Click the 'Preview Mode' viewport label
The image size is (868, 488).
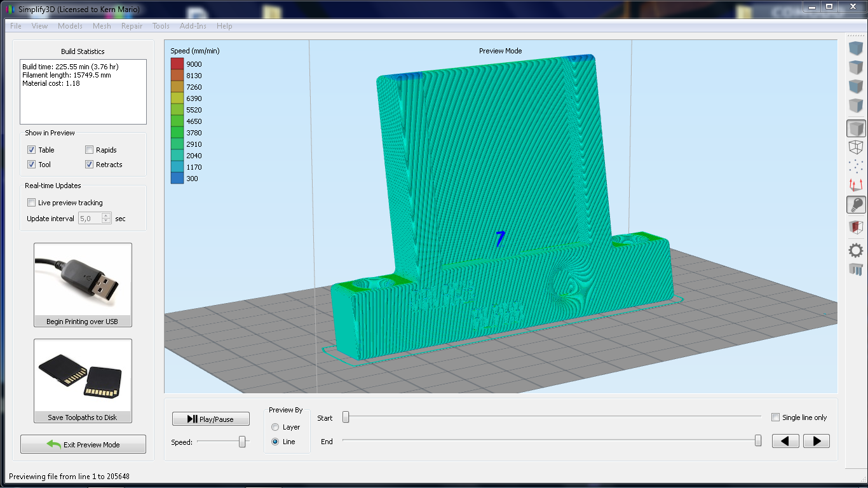click(501, 51)
